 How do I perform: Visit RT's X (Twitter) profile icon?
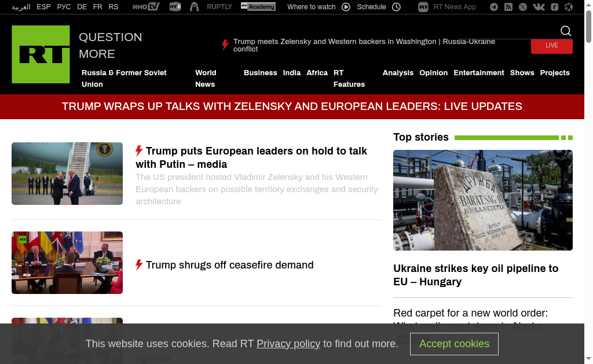click(x=523, y=7)
